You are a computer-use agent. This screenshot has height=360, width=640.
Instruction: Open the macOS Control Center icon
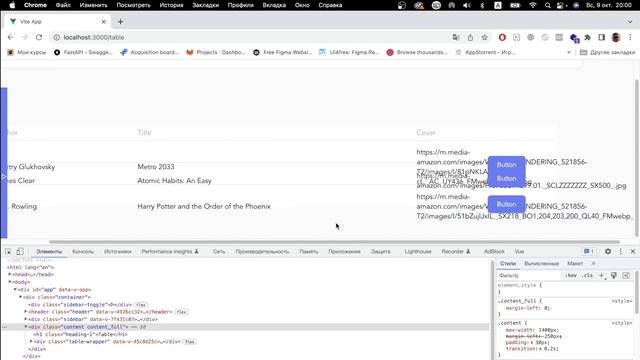(x=561, y=5)
